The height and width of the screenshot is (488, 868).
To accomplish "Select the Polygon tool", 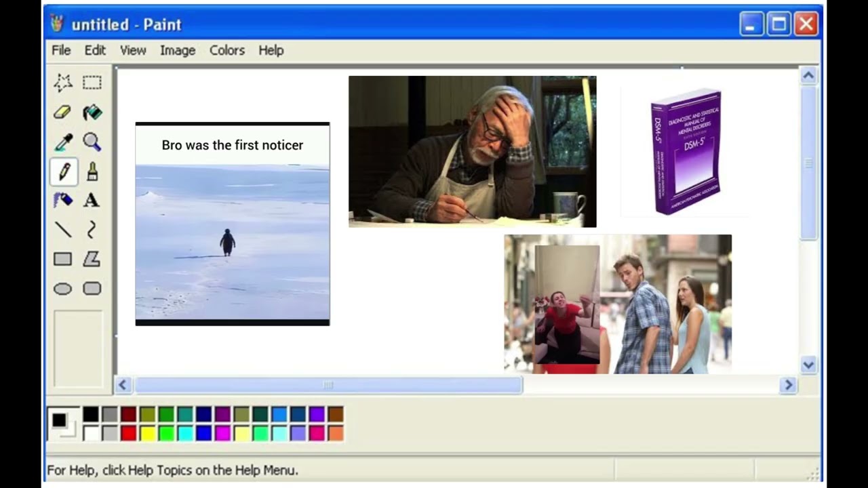I will coord(92,259).
